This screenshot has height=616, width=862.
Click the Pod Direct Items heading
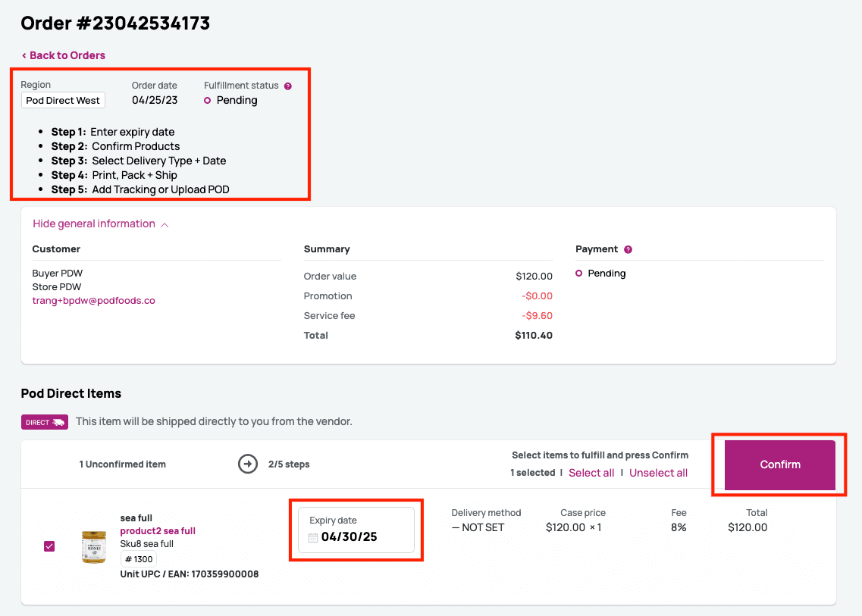click(x=71, y=394)
